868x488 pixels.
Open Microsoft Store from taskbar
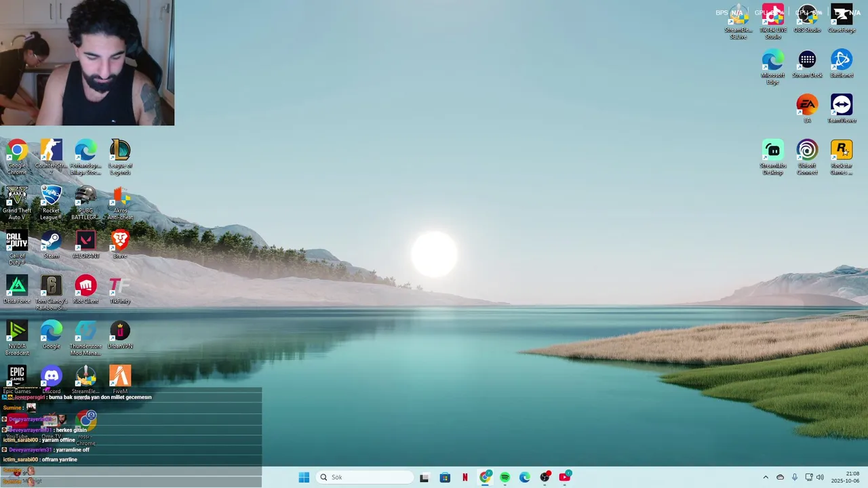coord(445,477)
